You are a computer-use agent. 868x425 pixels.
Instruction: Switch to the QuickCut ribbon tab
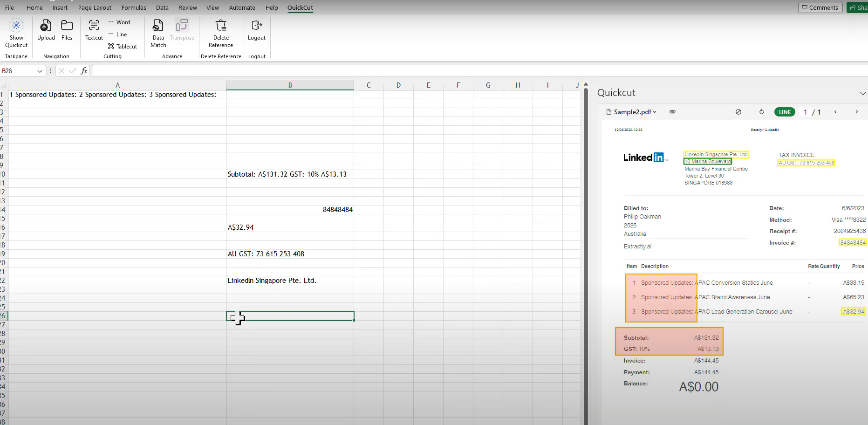pos(300,7)
